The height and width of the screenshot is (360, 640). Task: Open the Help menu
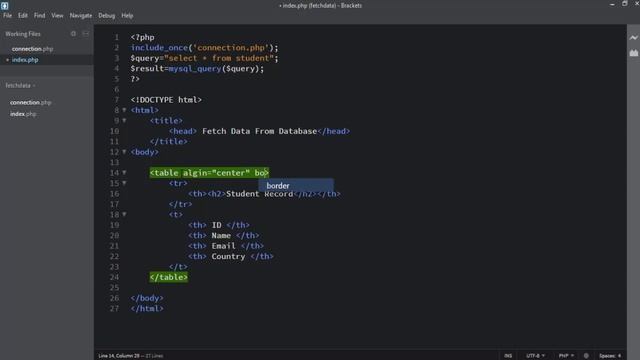127,16
